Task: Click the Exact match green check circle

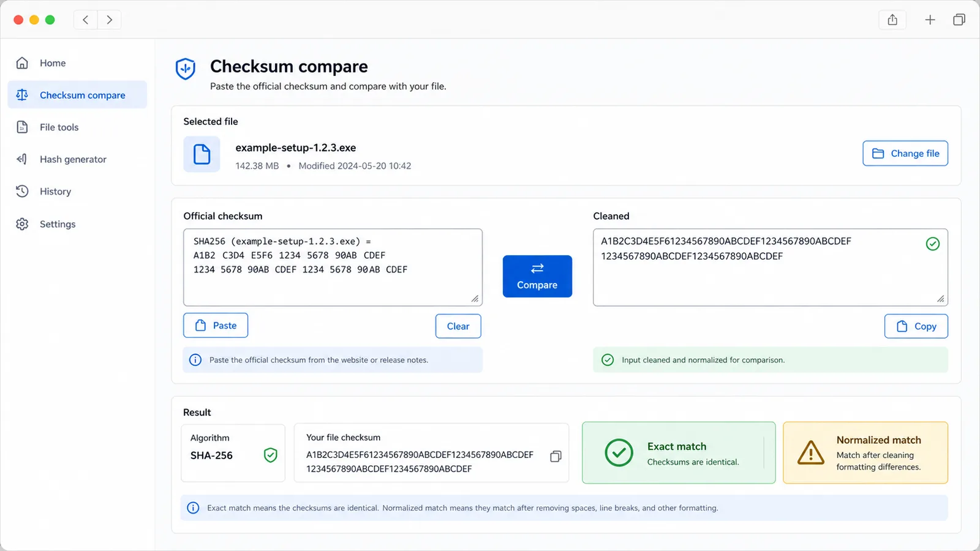Action: click(619, 453)
